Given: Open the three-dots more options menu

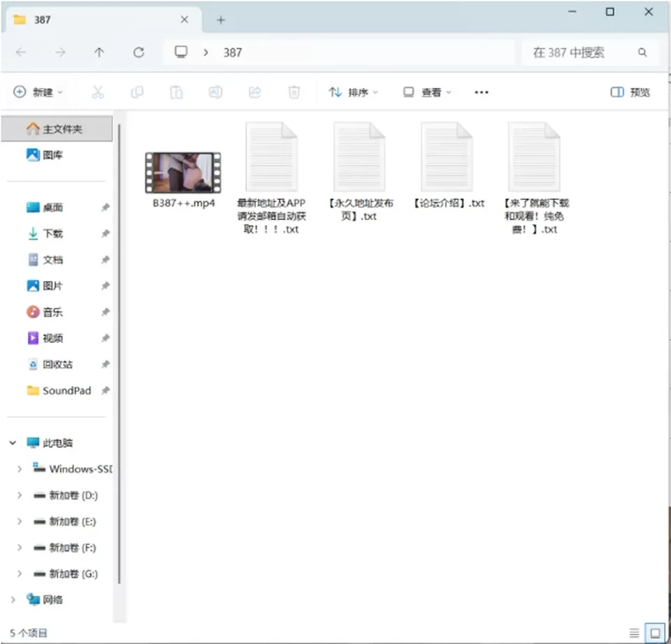Looking at the screenshot, I should tap(482, 92).
